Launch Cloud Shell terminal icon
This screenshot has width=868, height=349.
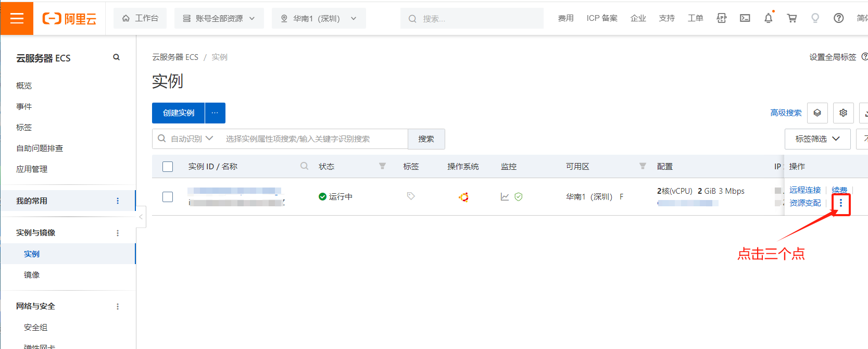(x=745, y=18)
